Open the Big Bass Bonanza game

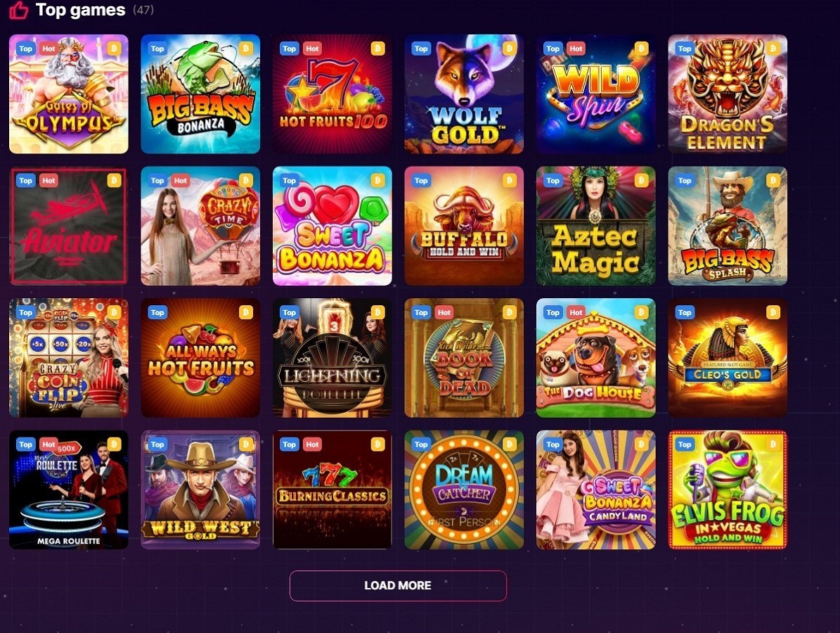point(200,94)
